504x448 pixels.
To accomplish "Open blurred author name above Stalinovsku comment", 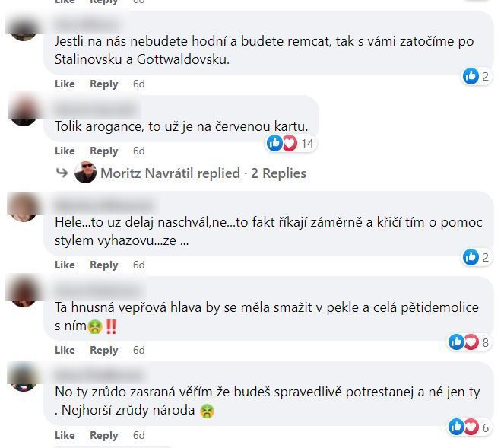I will tap(87, 24).
